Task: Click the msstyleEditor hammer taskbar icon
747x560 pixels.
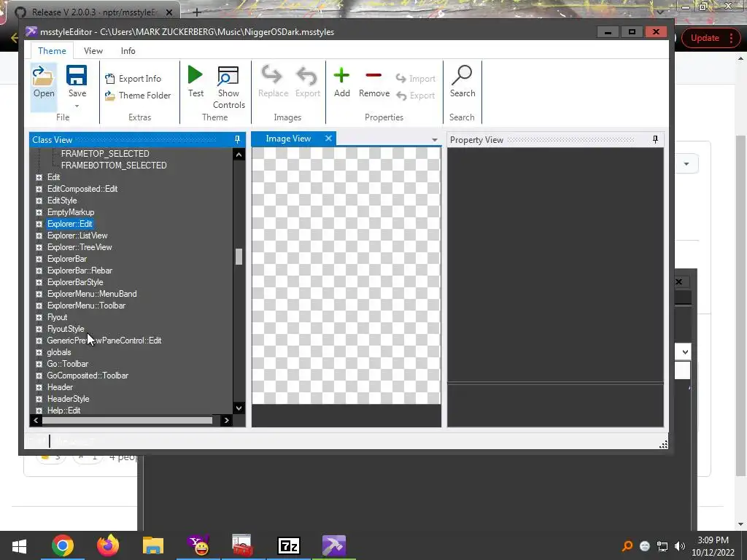Action: 334,545
